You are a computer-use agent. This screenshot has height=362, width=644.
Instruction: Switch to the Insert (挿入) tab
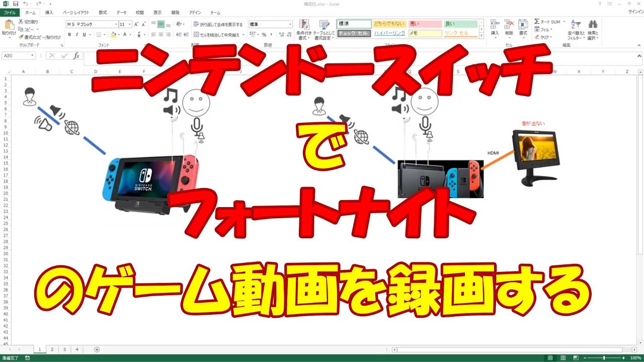pos(49,13)
